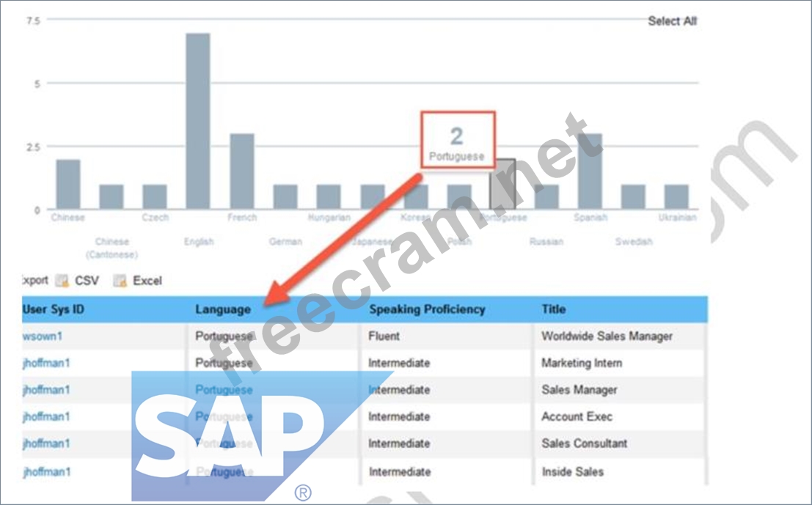812x505 pixels.
Task: Click the Select All link
Action: coord(672,21)
